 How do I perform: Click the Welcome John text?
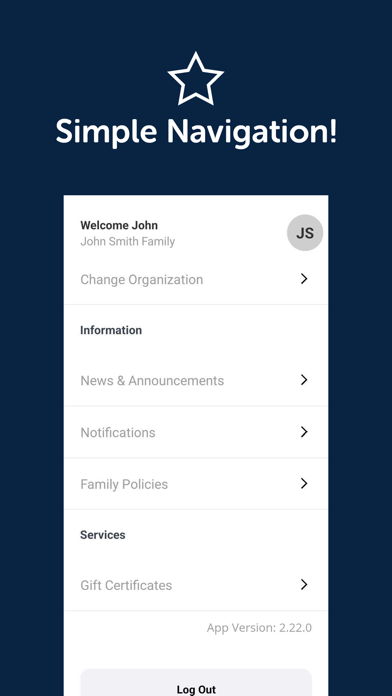(x=119, y=225)
